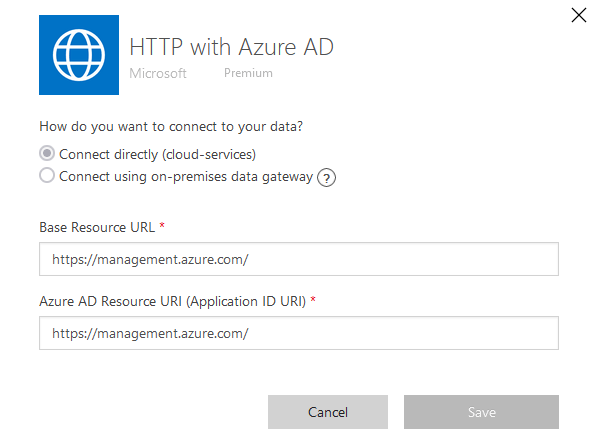Focus the Azure AD Resource URI input field
Image resolution: width=594 pixels, height=439 pixels.
(299, 333)
